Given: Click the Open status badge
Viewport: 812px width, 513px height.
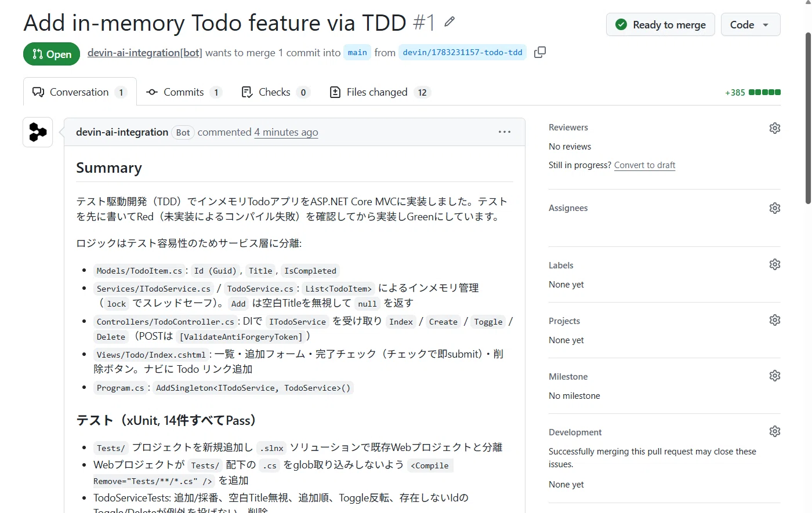Looking at the screenshot, I should (x=52, y=54).
